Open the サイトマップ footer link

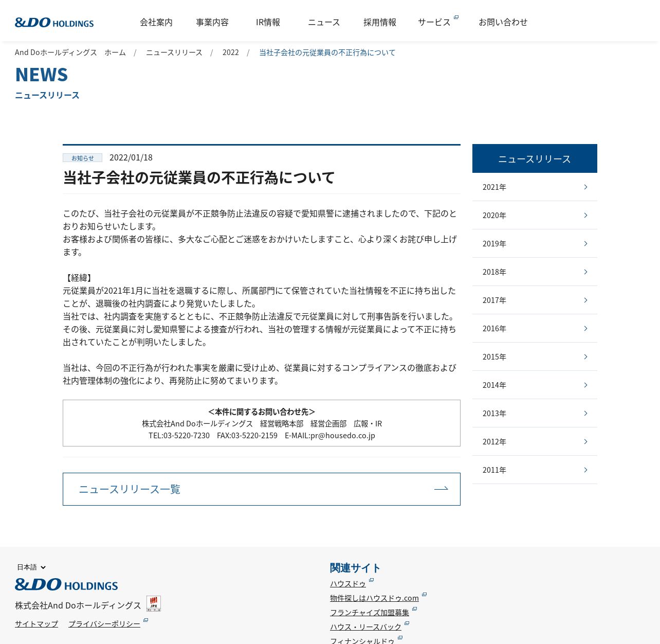(36, 623)
